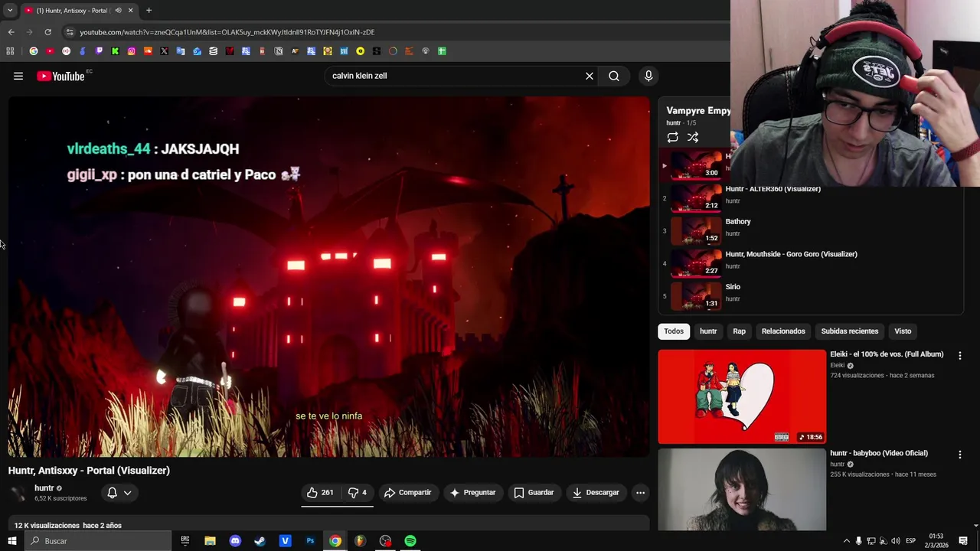Reload the page
The width and height of the screenshot is (980, 551).
47,32
